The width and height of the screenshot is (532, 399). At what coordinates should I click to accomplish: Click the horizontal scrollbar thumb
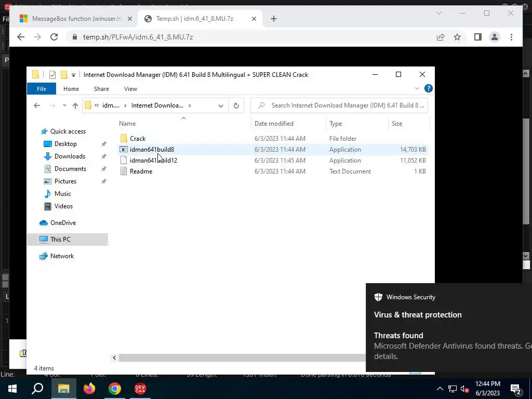click(242, 357)
